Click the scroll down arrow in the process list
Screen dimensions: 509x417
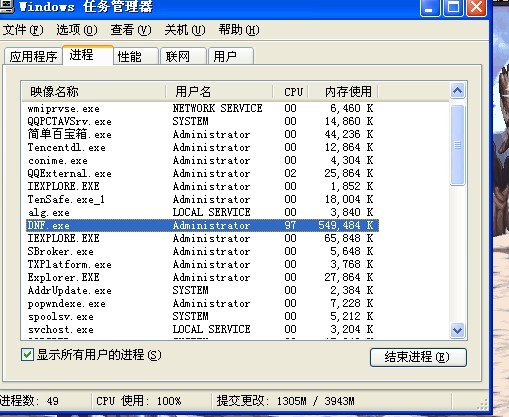pyautogui.click(x=457, y=330)
